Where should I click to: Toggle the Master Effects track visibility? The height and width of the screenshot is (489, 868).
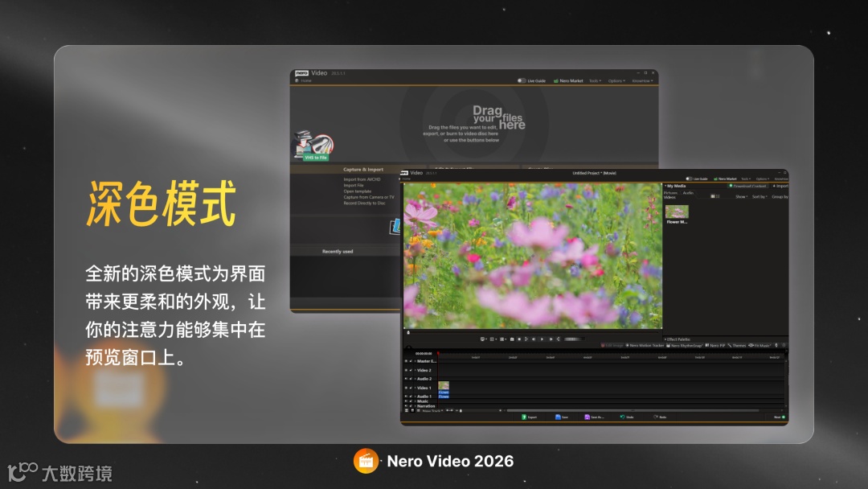(407, 361)
